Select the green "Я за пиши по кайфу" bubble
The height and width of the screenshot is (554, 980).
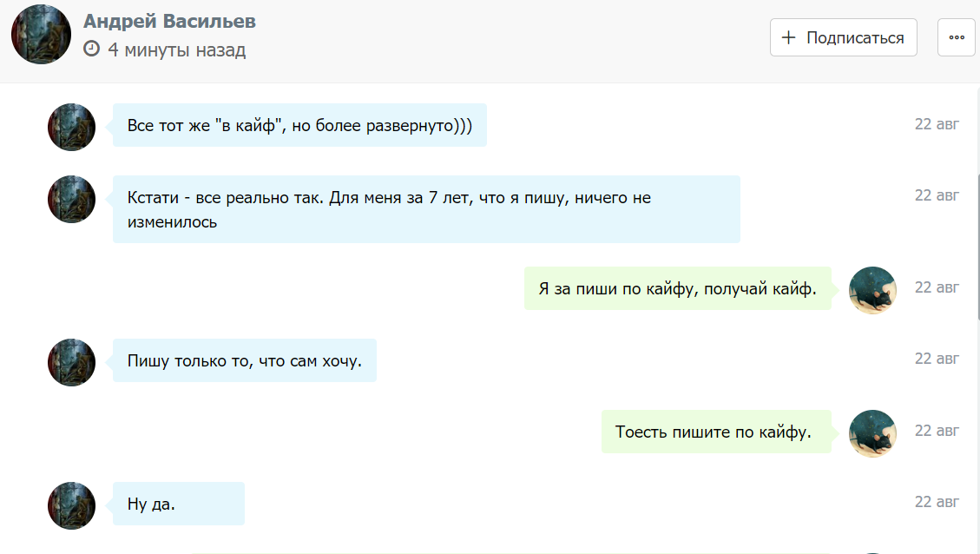point(678,288)
